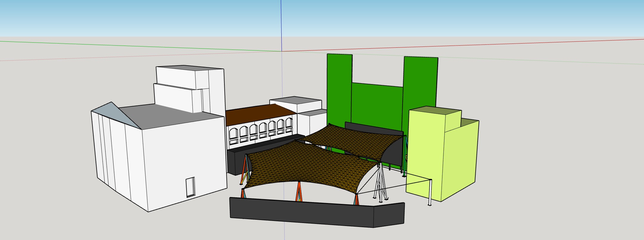Select the lime-yellow building on the right
The image size is (644, 240).
point(442,154)
